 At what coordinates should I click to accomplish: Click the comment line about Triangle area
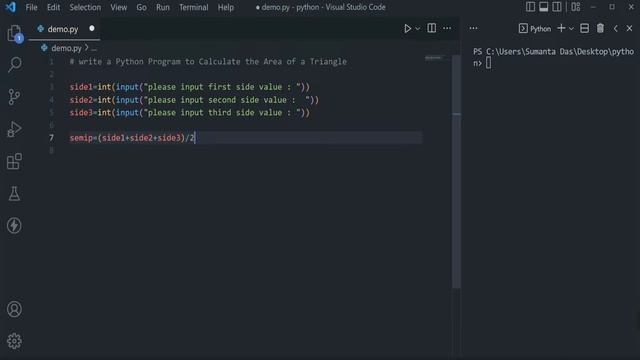pos(208,62)
